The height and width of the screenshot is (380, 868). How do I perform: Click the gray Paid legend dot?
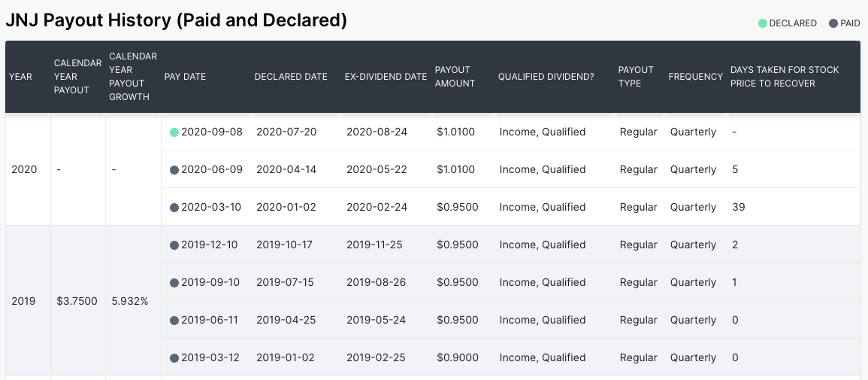(833, 23)
